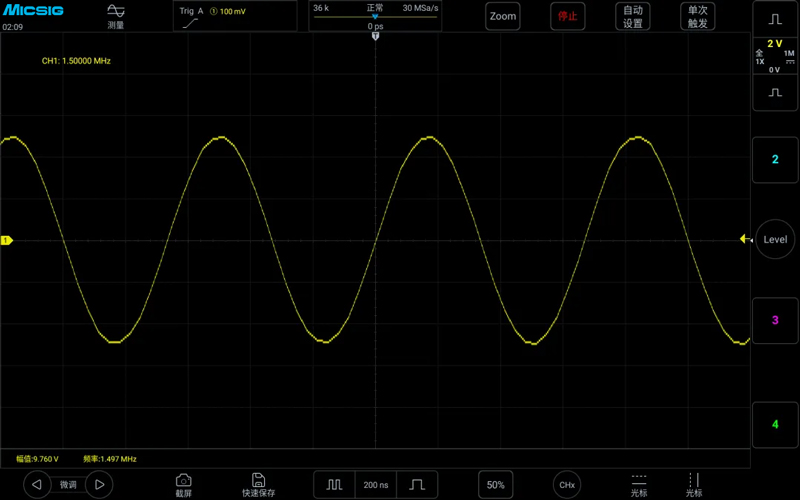
Task: Tap the 自动设置 auto setup button
Action: (633, 16)
